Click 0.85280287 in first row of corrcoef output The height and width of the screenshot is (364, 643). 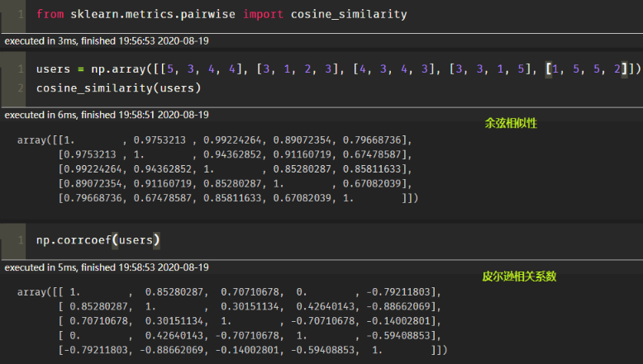(x=174, y=292)
